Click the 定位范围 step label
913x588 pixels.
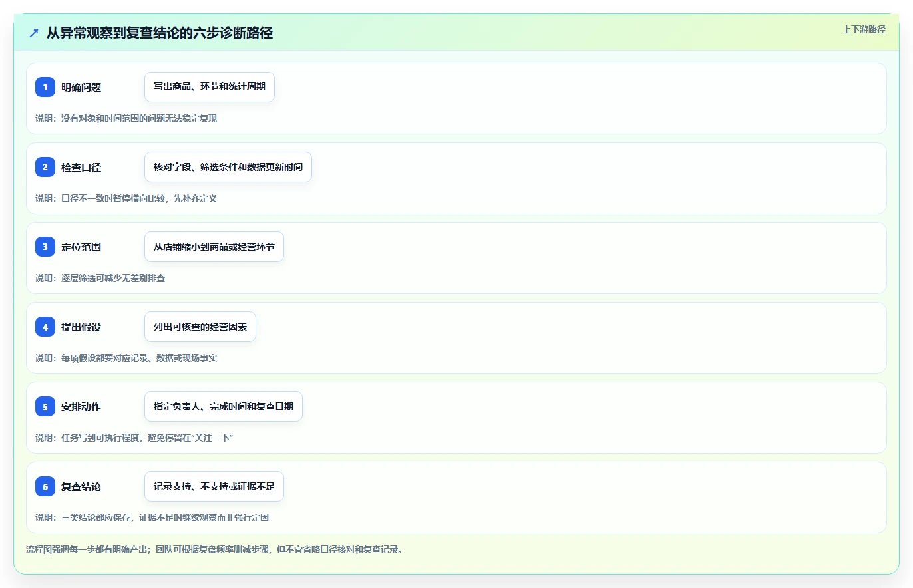(81, 247)
